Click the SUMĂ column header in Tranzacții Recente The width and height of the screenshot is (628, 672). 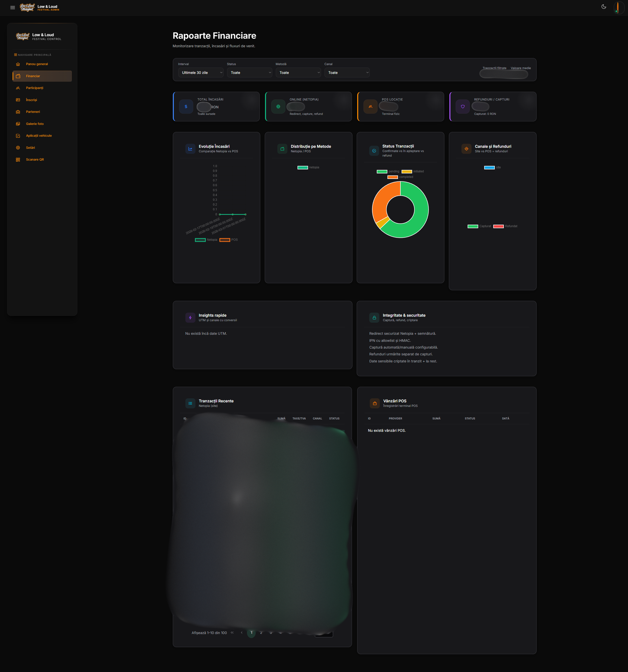point(281,418)
